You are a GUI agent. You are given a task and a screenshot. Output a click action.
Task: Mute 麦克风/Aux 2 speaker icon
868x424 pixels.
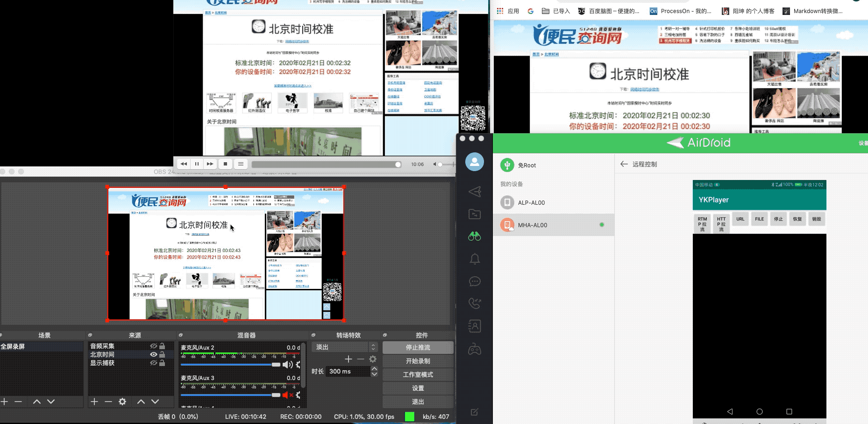click(288, 365)
